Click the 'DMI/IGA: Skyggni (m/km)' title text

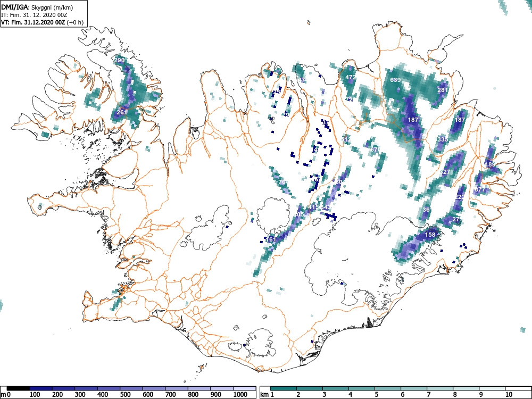point(37,7)
